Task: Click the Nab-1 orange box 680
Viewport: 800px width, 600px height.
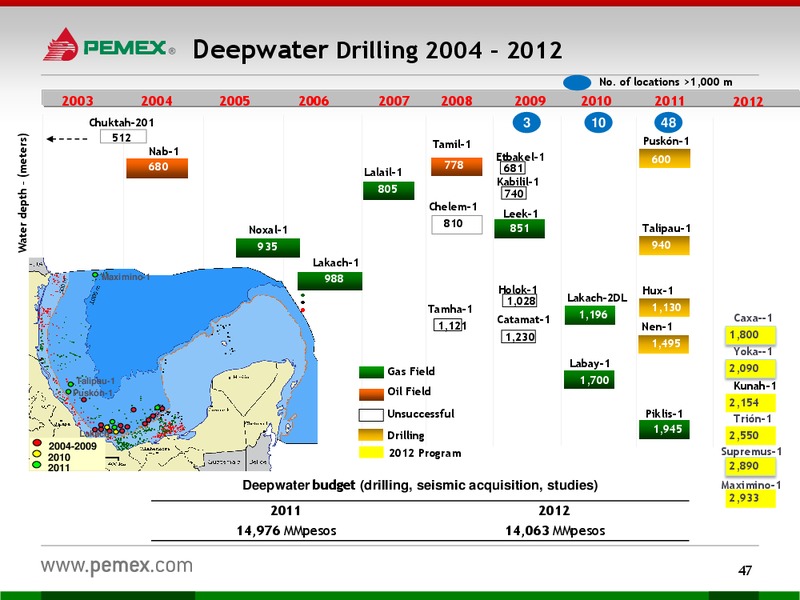Action: click(x=157, y=168)
